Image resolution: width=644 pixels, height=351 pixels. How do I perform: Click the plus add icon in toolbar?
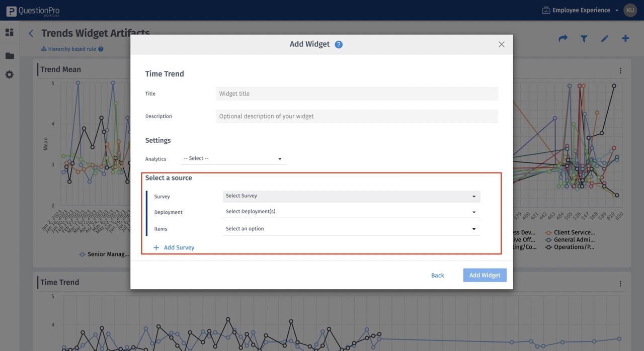625,38
